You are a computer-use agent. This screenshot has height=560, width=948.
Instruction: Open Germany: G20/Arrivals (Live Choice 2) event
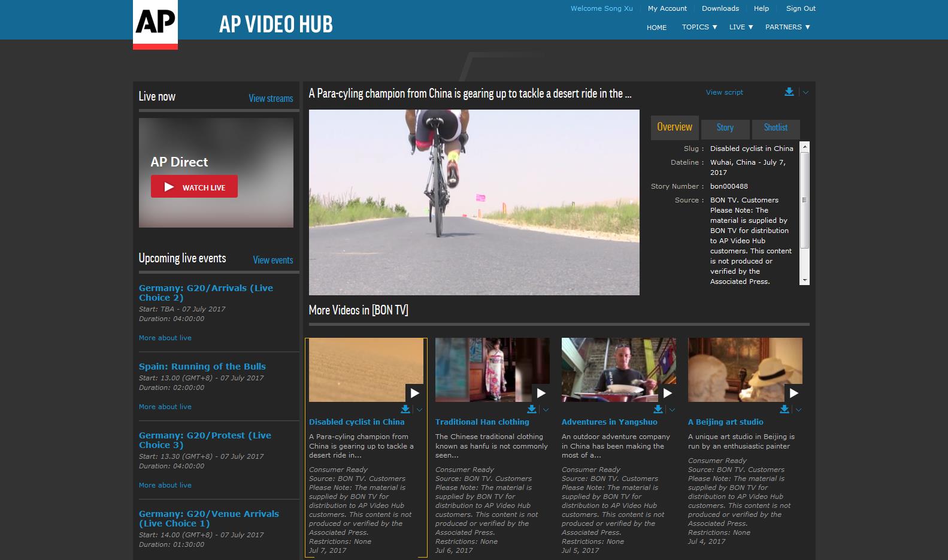(205, 293)
